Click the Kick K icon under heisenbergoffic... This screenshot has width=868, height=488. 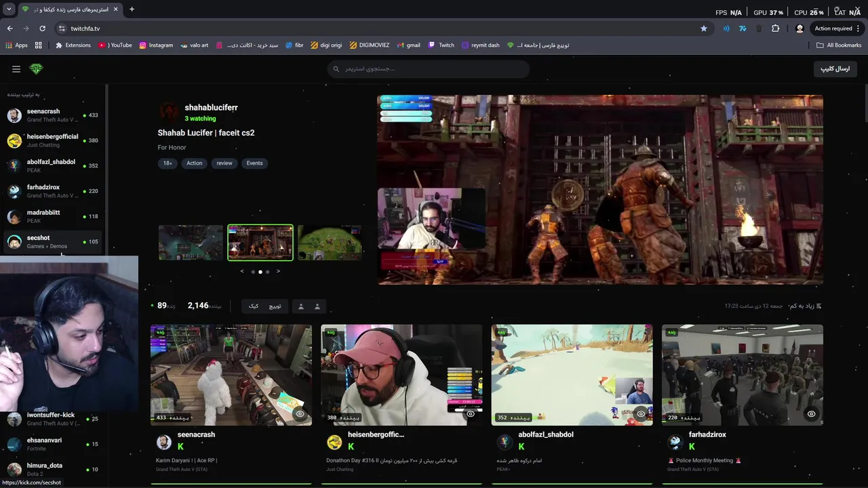pos(351,447)
